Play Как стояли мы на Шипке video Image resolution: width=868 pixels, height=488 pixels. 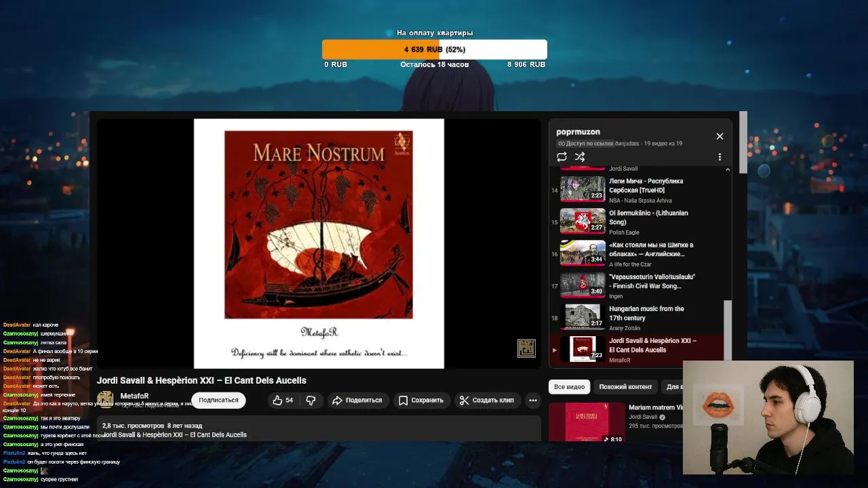pos(636,254)
